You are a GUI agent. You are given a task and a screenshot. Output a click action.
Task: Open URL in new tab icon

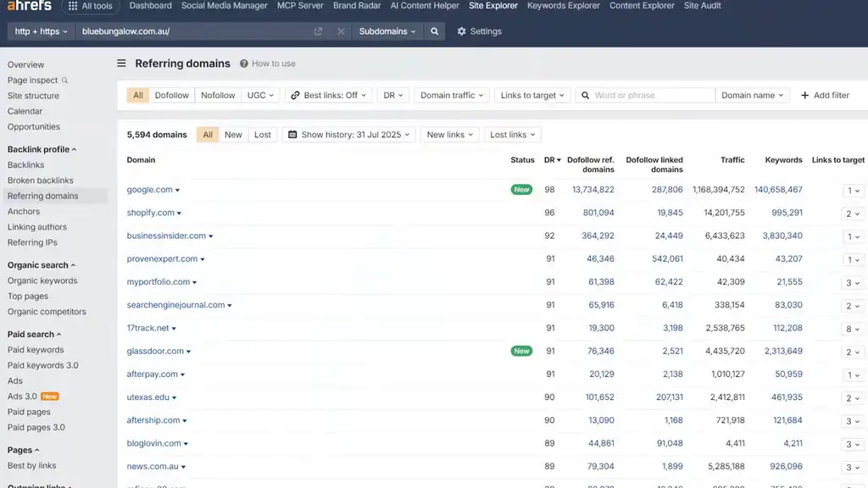318,31
